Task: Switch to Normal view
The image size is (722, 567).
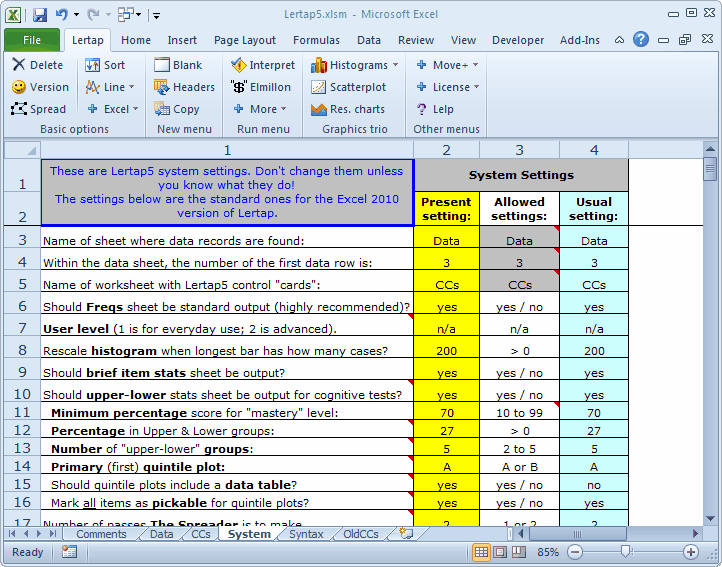Action: (481, 551)
